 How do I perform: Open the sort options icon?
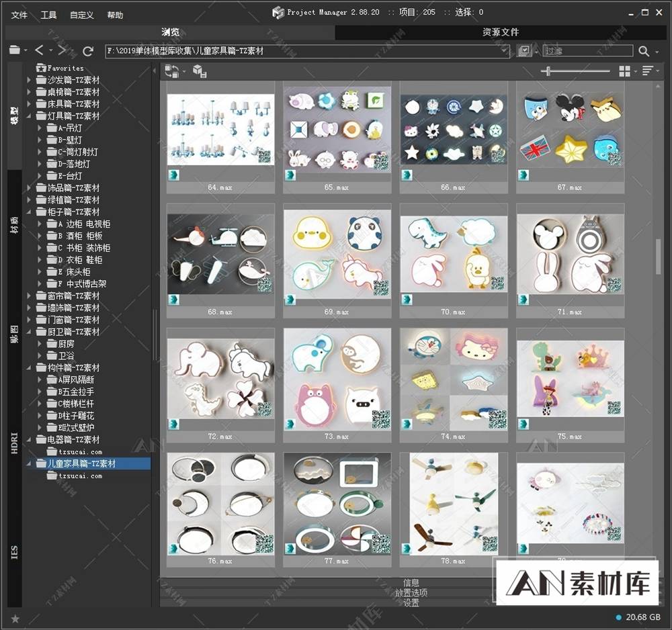coord(648,71)
